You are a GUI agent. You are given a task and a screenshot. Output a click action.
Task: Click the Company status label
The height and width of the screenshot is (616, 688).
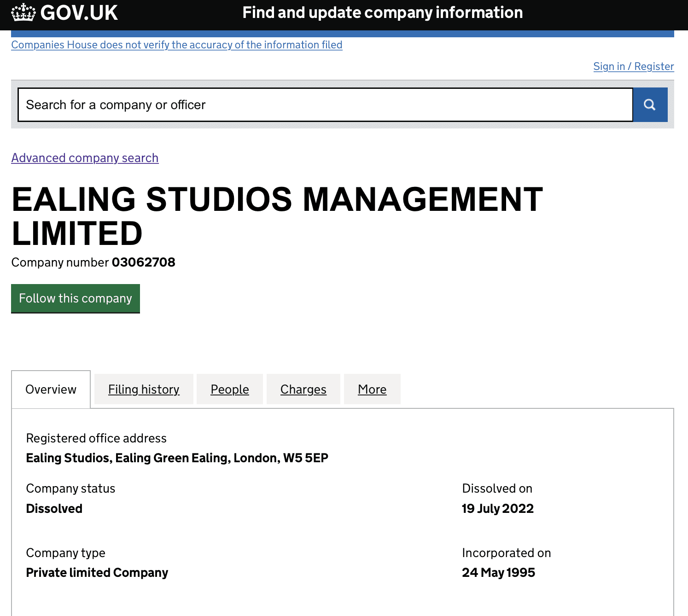pyautogui.click(x=70, y=488)
